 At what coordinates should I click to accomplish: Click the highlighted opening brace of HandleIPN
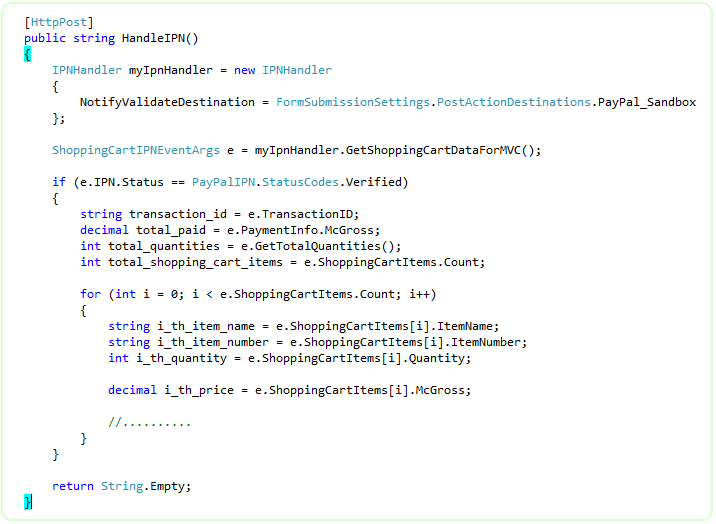tap(27, 54)
